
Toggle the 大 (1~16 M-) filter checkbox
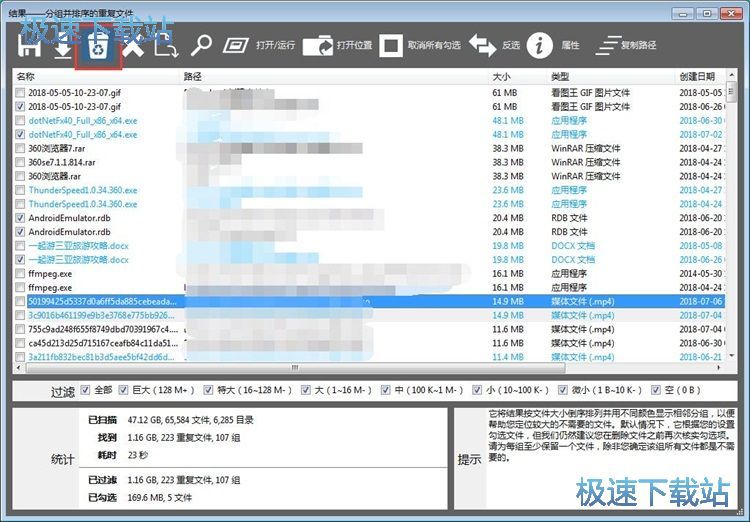[x=306, y=390]
